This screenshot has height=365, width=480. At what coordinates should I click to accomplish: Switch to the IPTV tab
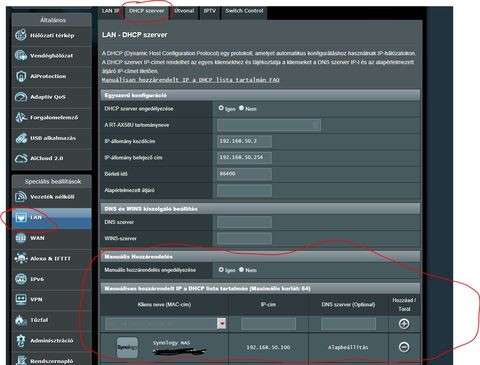[210, 11]
